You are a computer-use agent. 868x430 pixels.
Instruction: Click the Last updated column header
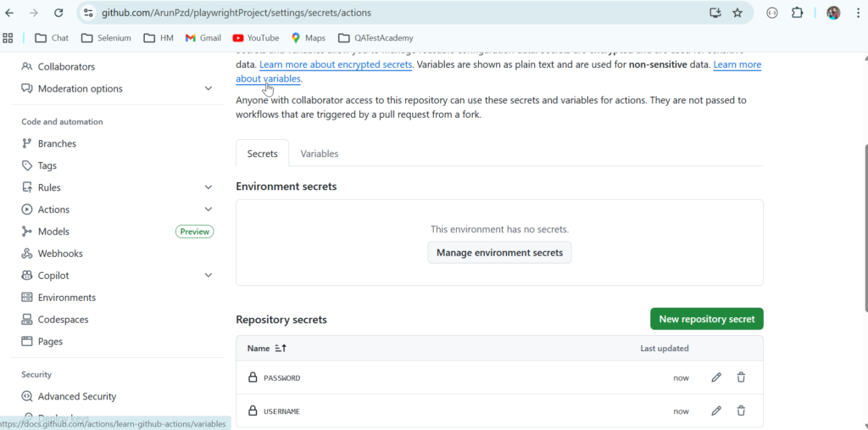[x=665, y=349]
